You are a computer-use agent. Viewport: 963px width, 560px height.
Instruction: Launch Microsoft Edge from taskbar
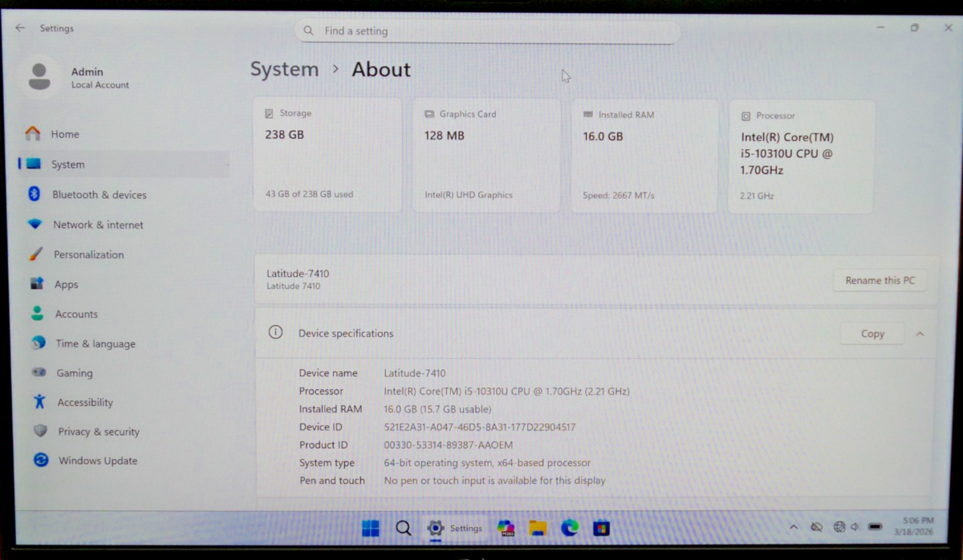[570, 528]
